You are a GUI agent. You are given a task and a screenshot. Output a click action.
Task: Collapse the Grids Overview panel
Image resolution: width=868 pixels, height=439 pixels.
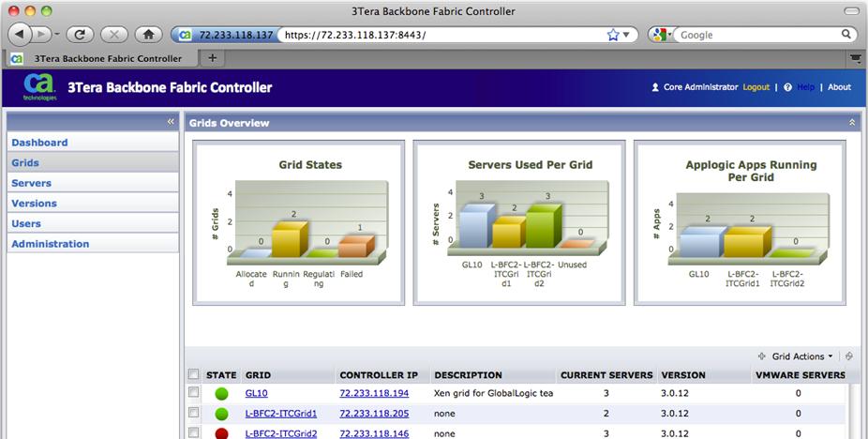(852, 123)
